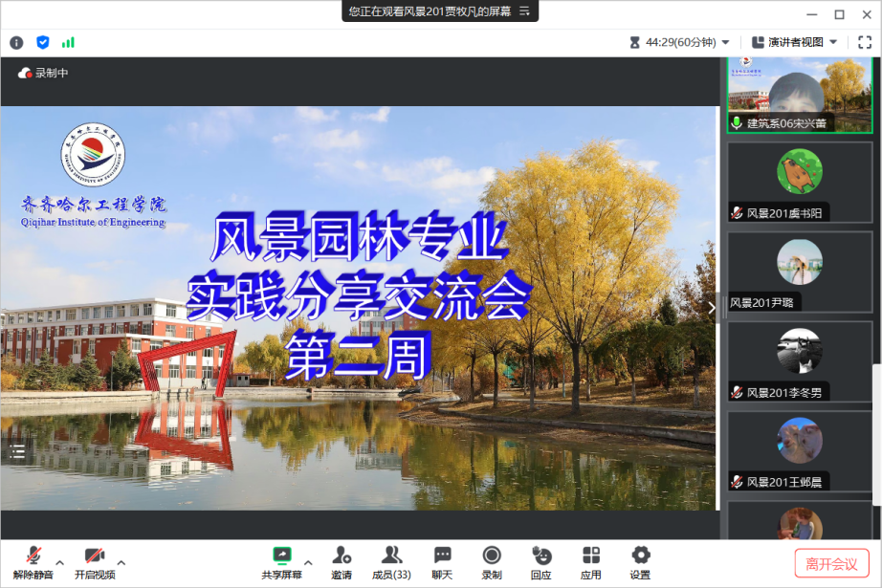
Task: Open the meeting info icon
Action: tap(16, 42)
